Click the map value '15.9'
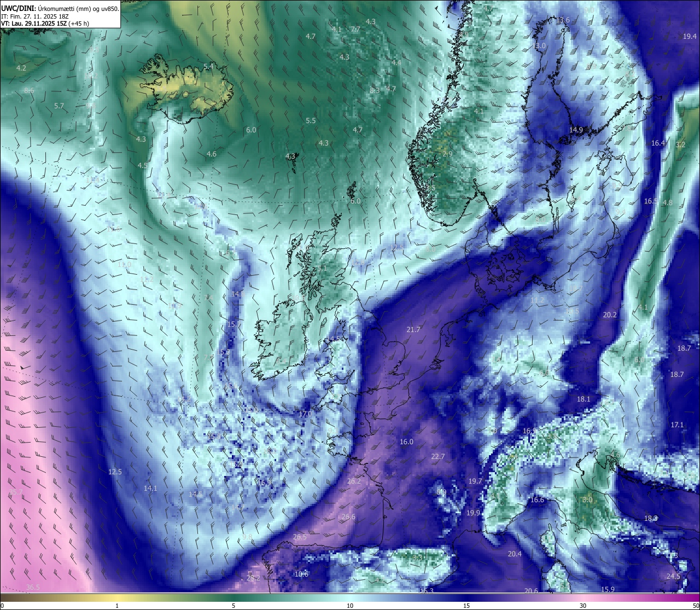The width and height of the screenshot is (700, 610). (x=608, y=589)
